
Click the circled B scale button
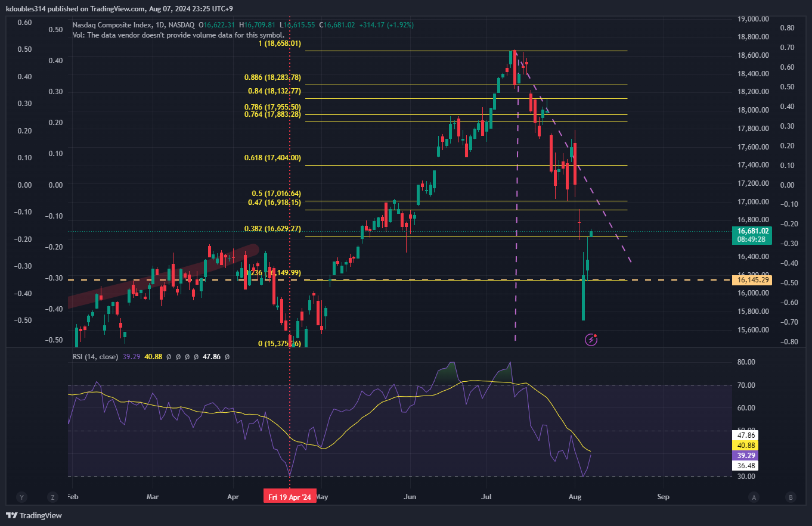pos(791,497)
